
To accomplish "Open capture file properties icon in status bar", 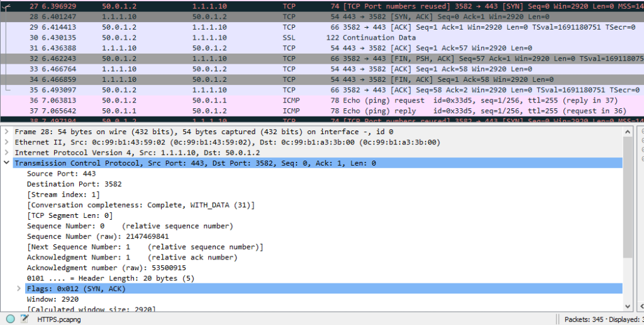I will pos(24,319).
